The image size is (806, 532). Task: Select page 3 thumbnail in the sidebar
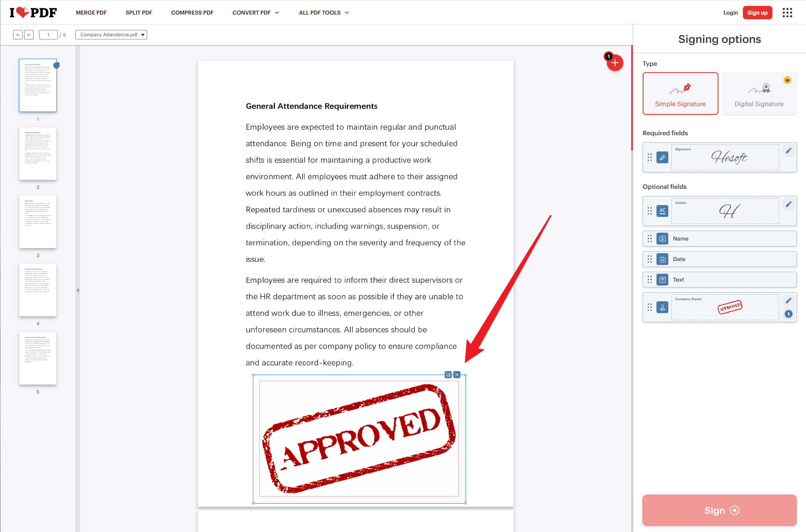tap(38, 222)
